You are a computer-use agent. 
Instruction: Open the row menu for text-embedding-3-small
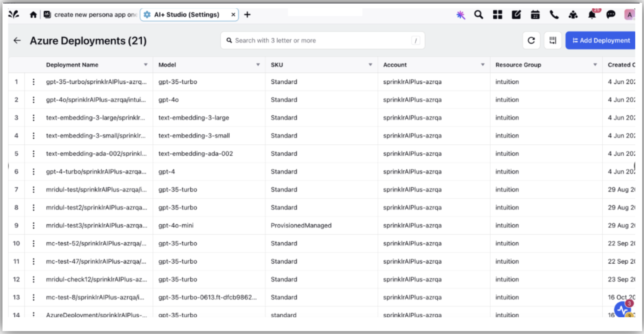click(x=34, y=136)
